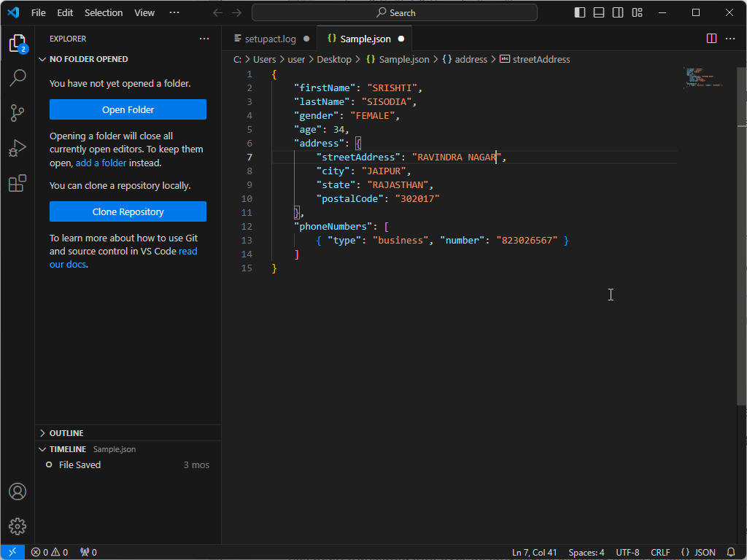747x560 pixels.
Task: Open the Selection menu
Action: [x=104, y=13]
